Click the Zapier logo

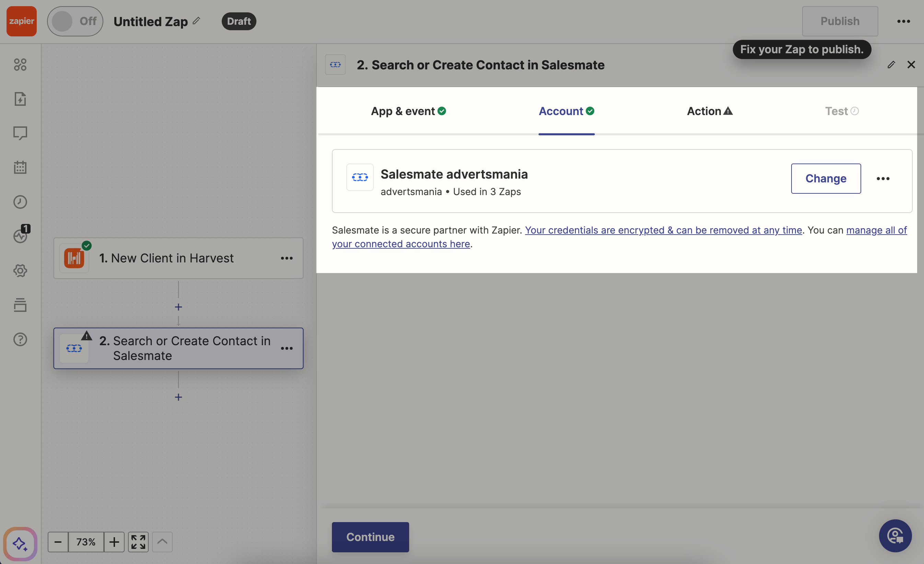tap(21, 21)
